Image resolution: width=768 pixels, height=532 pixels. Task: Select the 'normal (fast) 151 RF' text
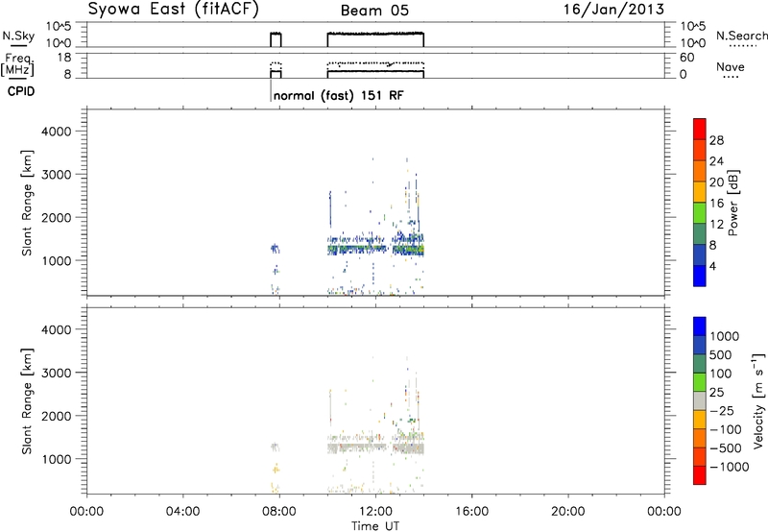pos(339,95)
